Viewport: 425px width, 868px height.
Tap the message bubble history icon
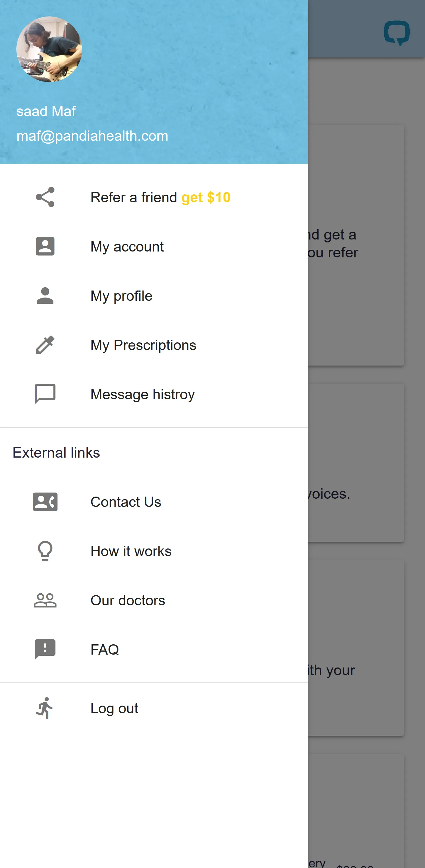pyautogui.click(x=45, y=394)
